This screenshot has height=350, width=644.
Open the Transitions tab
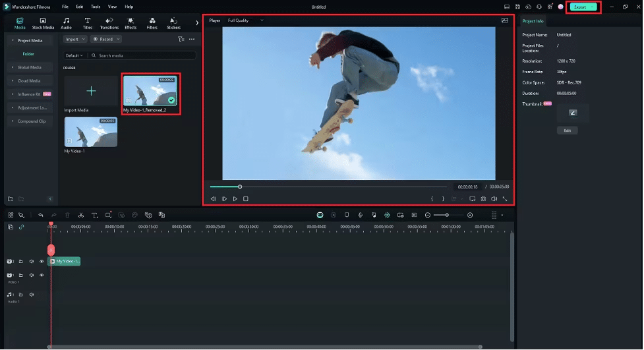coord(109,24)
